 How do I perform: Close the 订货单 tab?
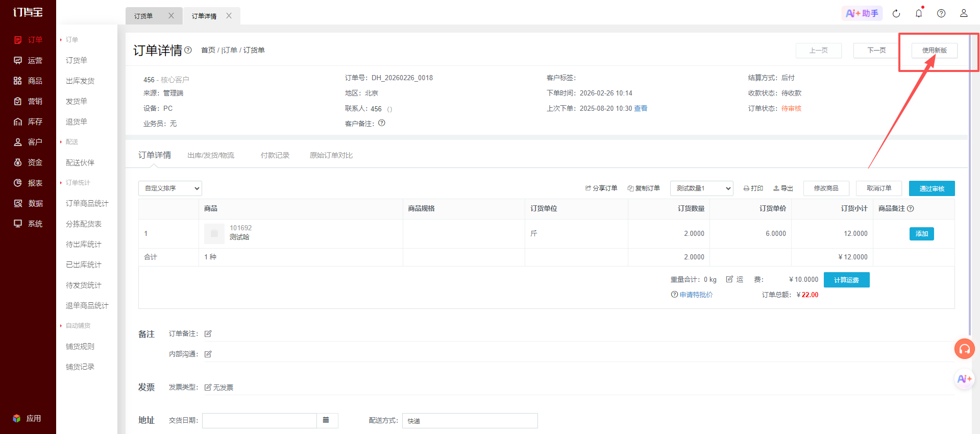tap(171, 16)
